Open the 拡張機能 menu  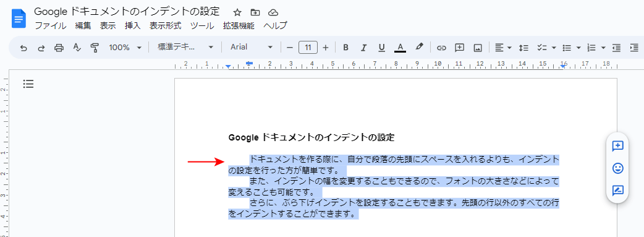[239, 25]
